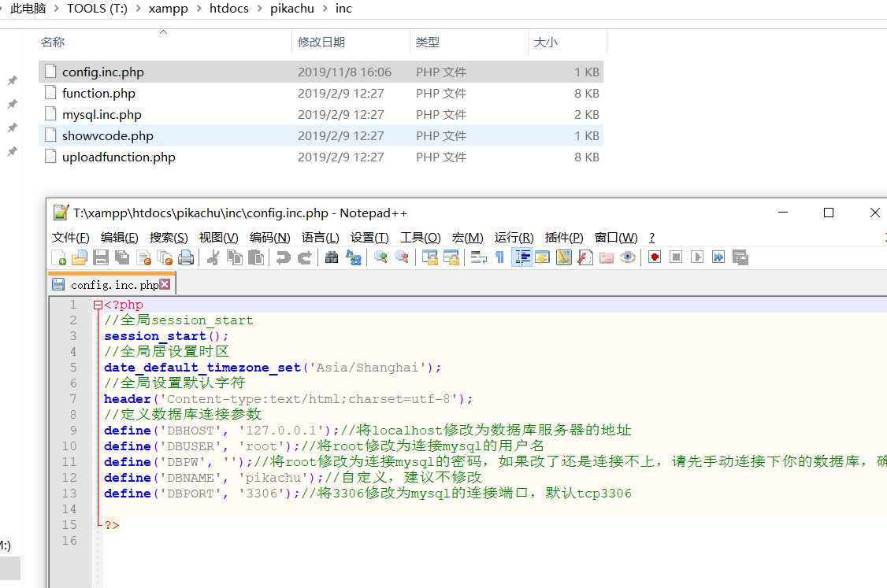
Task: Select the showvcode.php file in Explorer
Action: (321, 135)
